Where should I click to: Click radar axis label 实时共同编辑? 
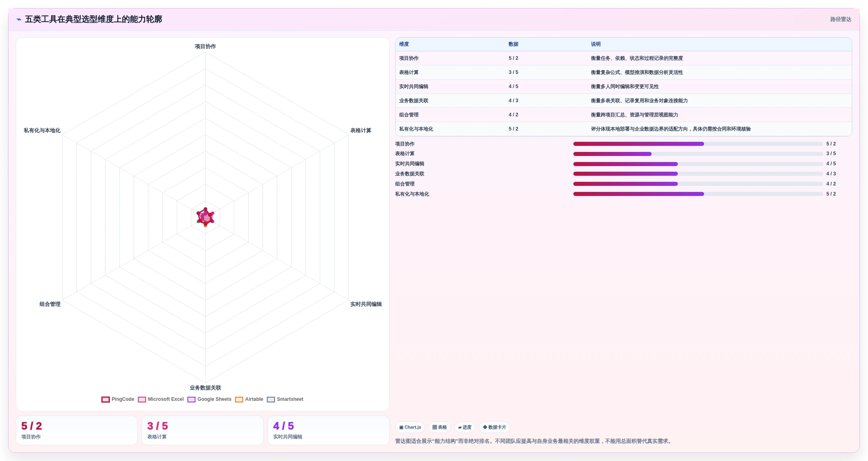[366, 304]
